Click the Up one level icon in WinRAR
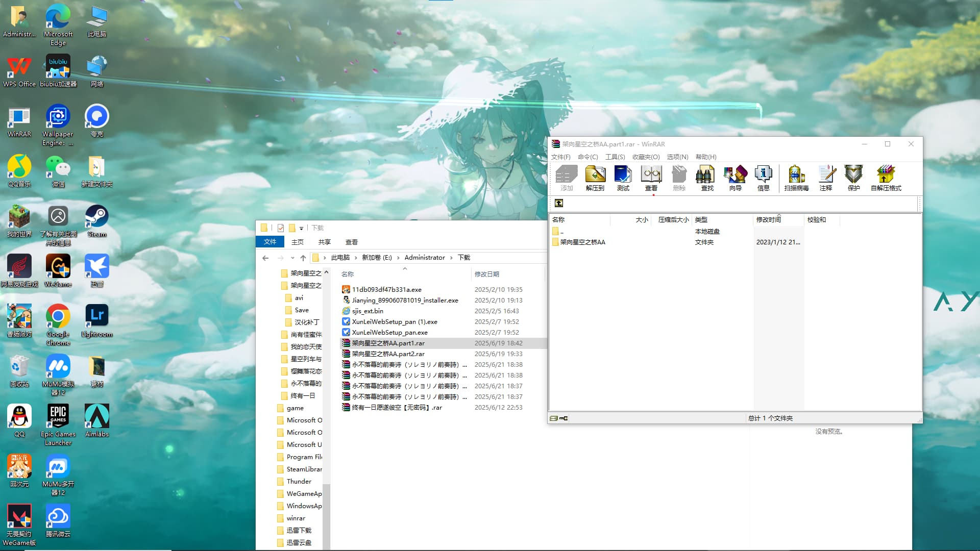 pos(559,203)
